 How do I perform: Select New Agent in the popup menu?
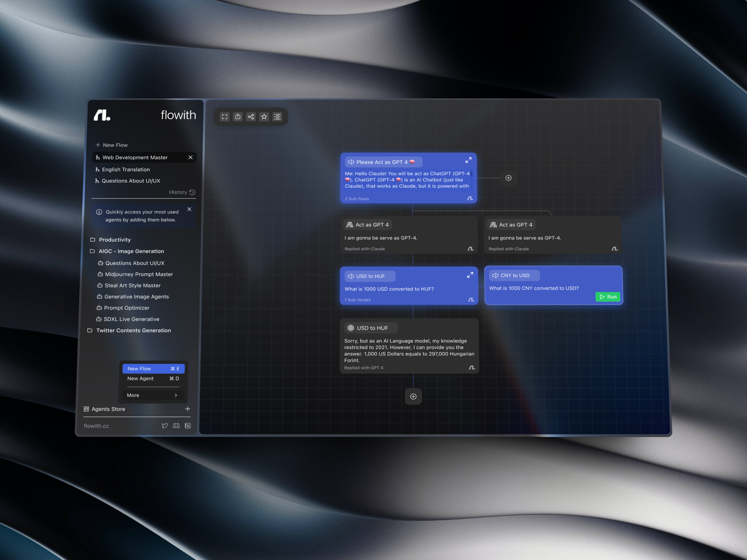[153, 378]
